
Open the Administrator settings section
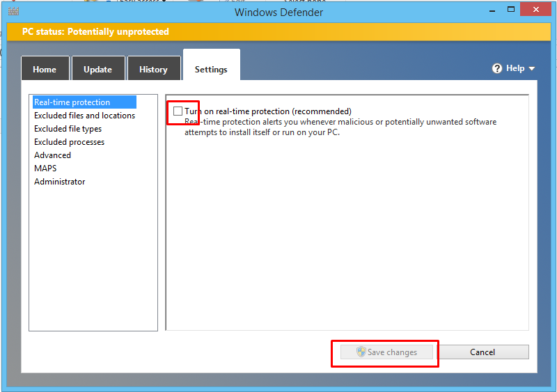(x=60, y=181)
